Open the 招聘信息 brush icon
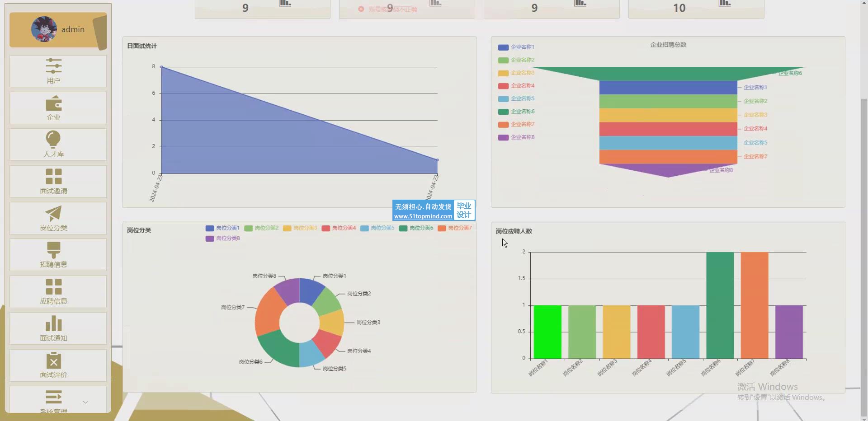This screenshot has width=868, height=421. [53, 250]
